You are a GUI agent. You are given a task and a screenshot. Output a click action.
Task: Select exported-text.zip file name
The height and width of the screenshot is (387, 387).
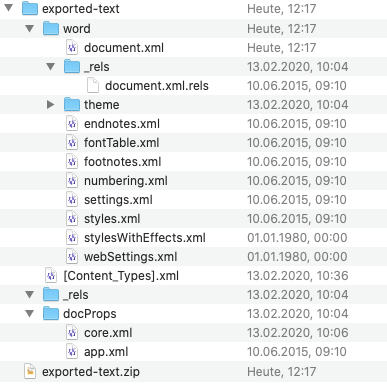(91, 372)
